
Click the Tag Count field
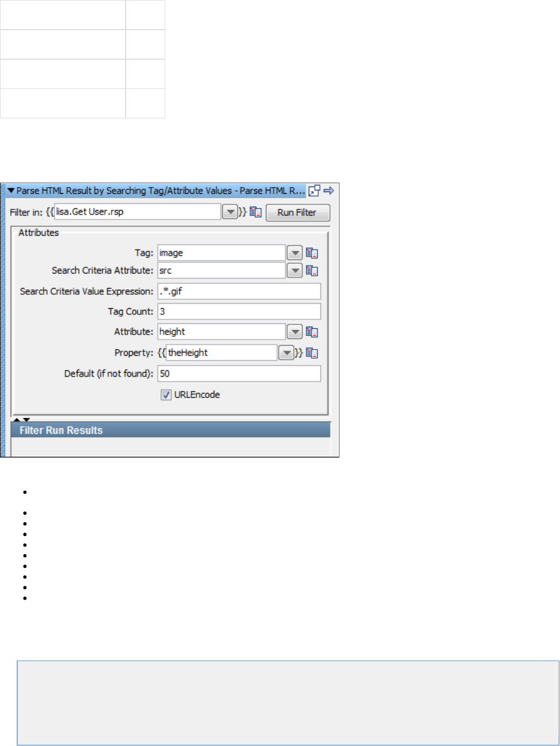[239, 312]
